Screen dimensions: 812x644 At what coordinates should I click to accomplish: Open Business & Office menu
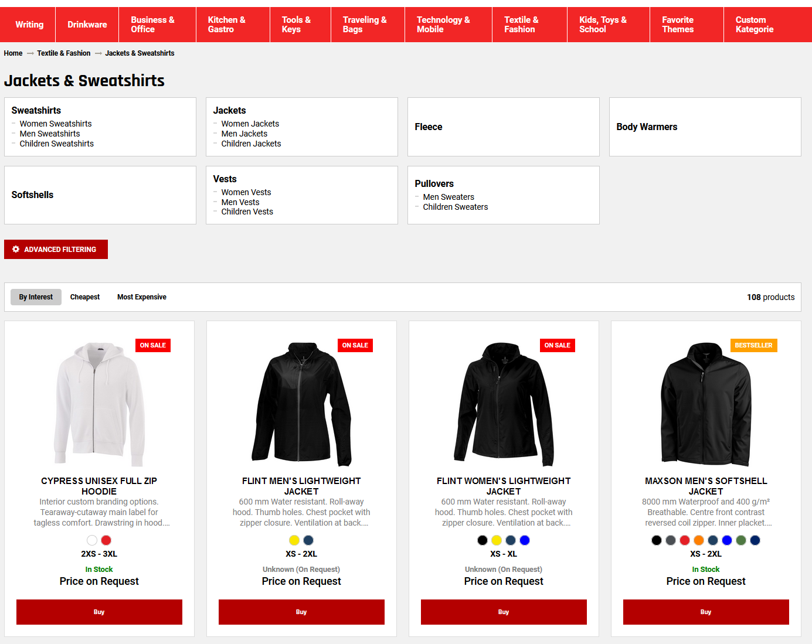(157, 25)
